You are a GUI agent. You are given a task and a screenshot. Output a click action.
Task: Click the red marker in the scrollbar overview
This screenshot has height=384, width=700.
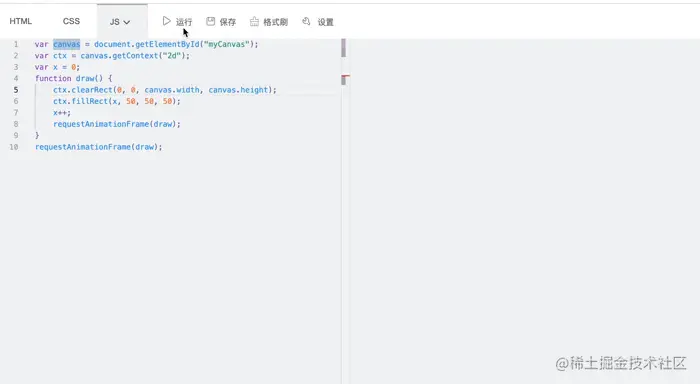(x=345, y=77)
